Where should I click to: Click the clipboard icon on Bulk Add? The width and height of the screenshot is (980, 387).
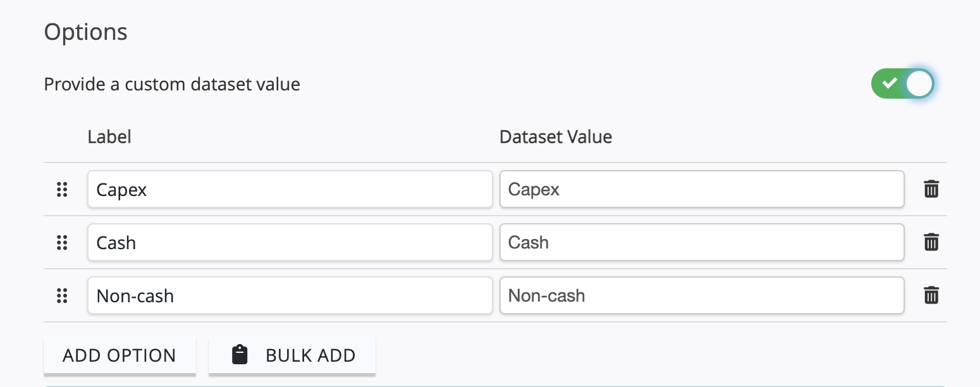(240, 355)
